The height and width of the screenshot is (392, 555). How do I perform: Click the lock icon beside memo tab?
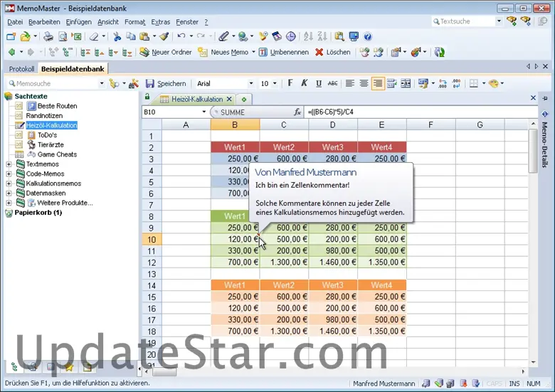pyautogui.click(x=147, y=97)
